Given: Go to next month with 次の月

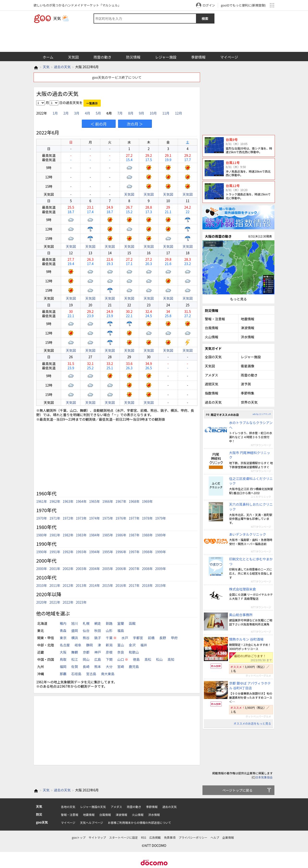Looking at the screenshot, I should [135, 124].
